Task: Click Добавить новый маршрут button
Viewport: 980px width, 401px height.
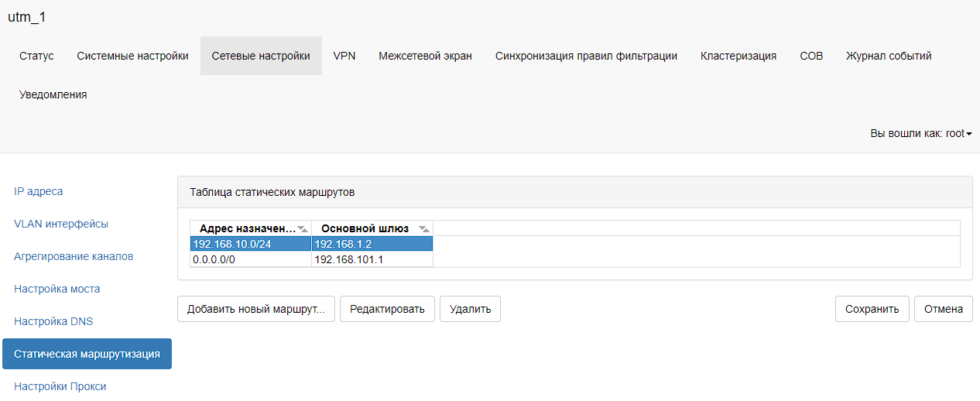Action: tap(256, 309)
